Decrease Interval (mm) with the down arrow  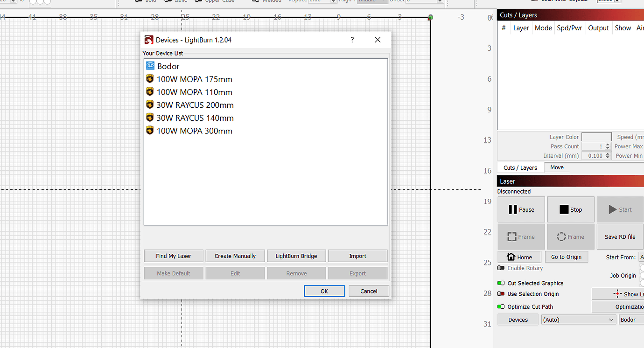point(608,158)
